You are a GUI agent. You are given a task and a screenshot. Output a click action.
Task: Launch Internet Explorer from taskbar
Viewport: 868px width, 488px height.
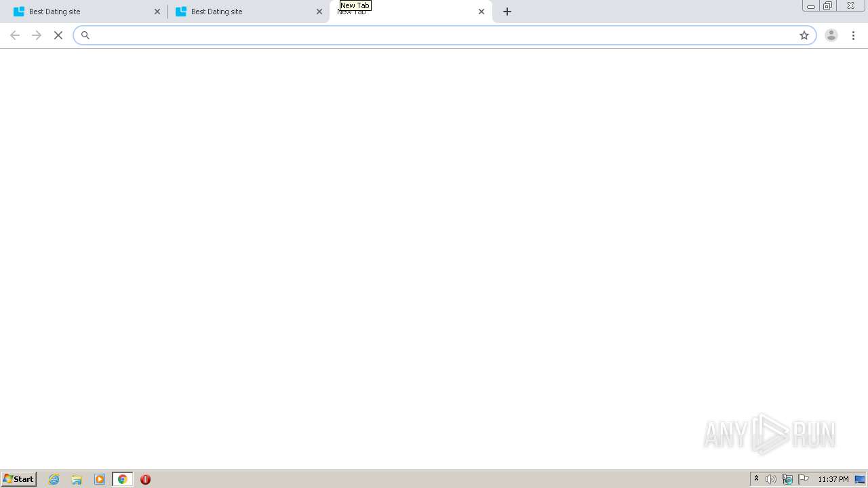[x=54, y=479]
